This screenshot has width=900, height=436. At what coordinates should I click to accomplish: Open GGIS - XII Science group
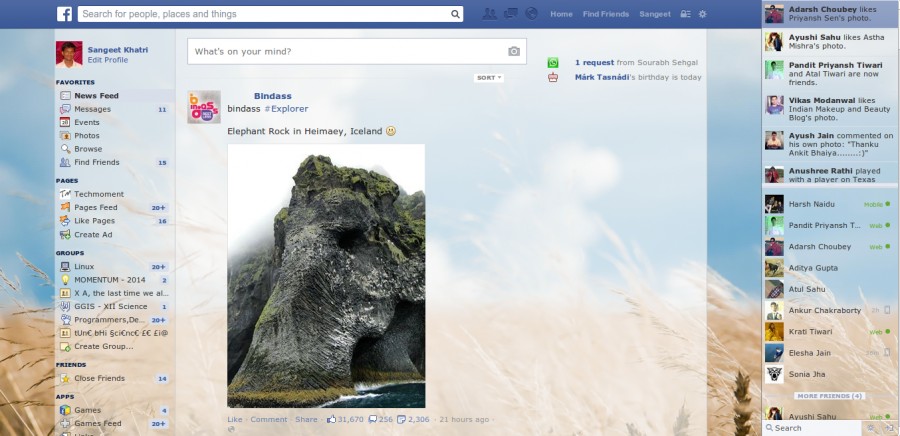[x=111, y=306]
